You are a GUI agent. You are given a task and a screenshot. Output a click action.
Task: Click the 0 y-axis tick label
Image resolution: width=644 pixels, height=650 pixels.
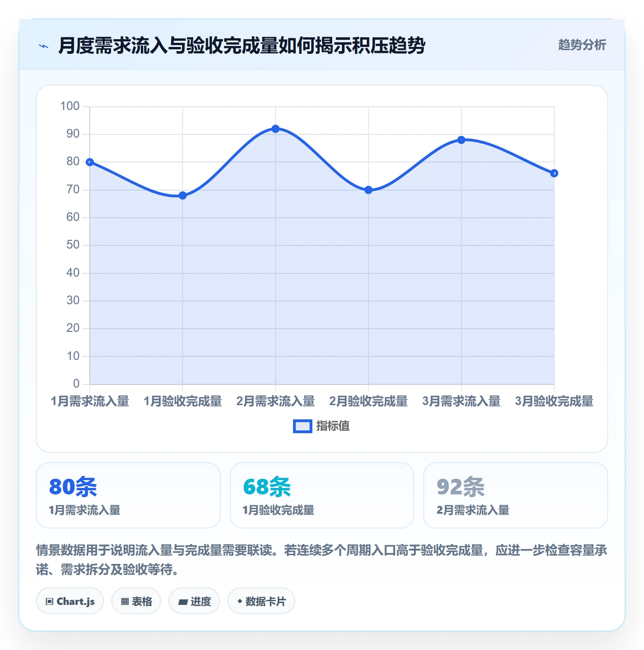click(x=76, y=383)
